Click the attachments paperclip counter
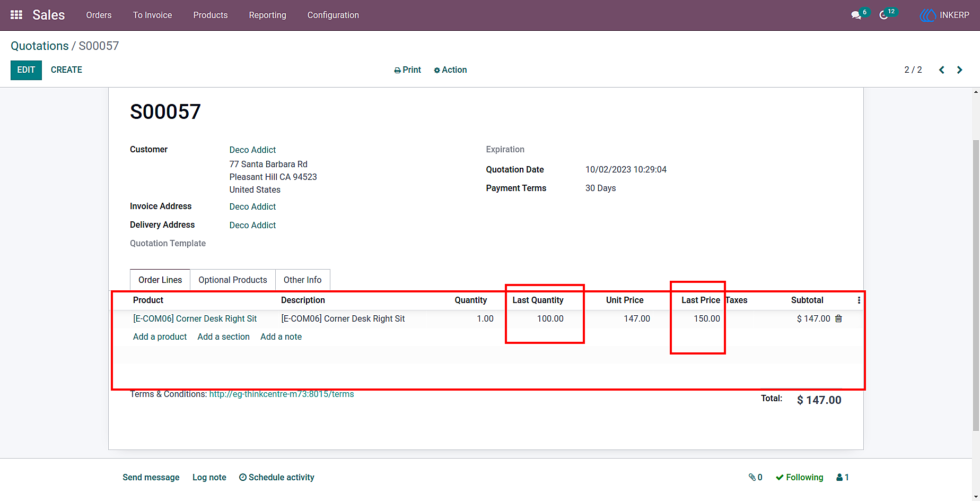Screen dimensions: 980x501 coord(755,477)
